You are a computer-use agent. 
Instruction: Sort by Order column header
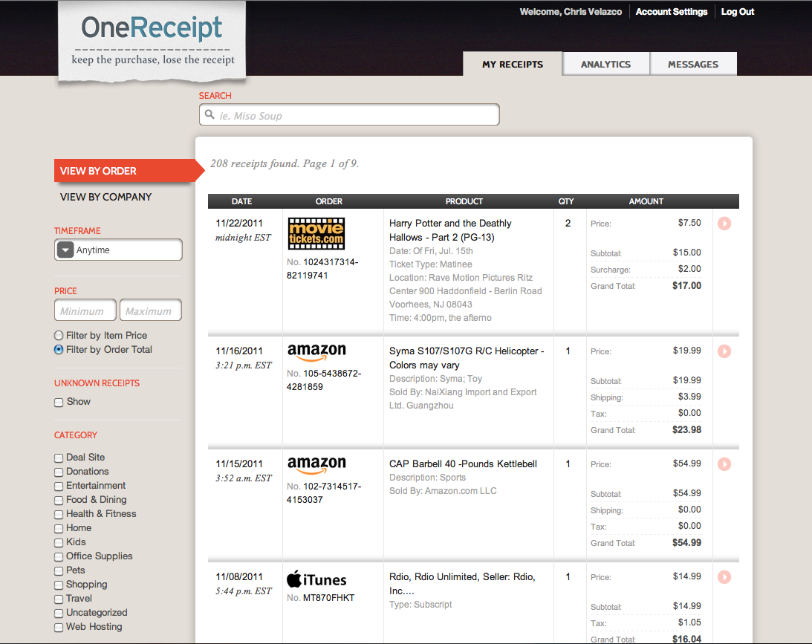pos(329,201)
